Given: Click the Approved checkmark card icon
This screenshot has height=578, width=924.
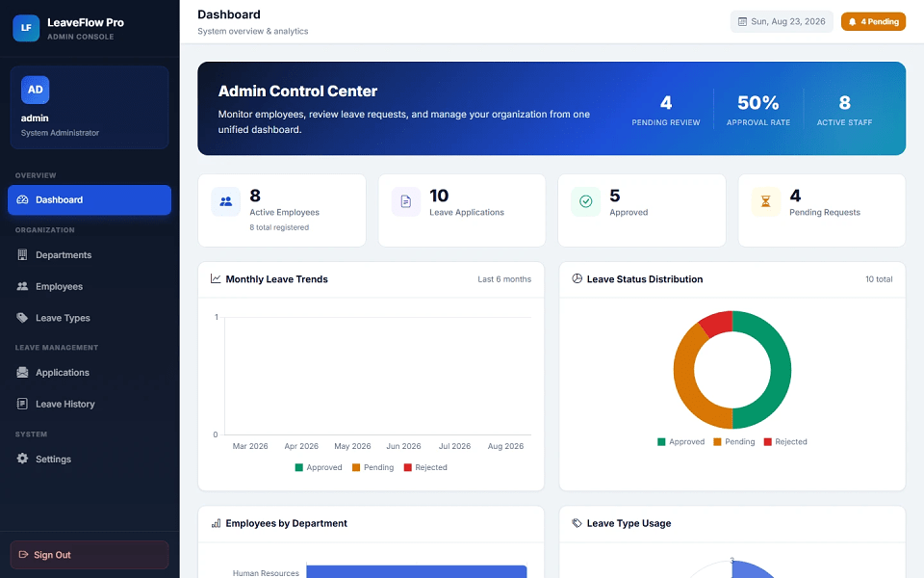Looking at the screenshot, I should pyautogui.click(x=586, y=201).
